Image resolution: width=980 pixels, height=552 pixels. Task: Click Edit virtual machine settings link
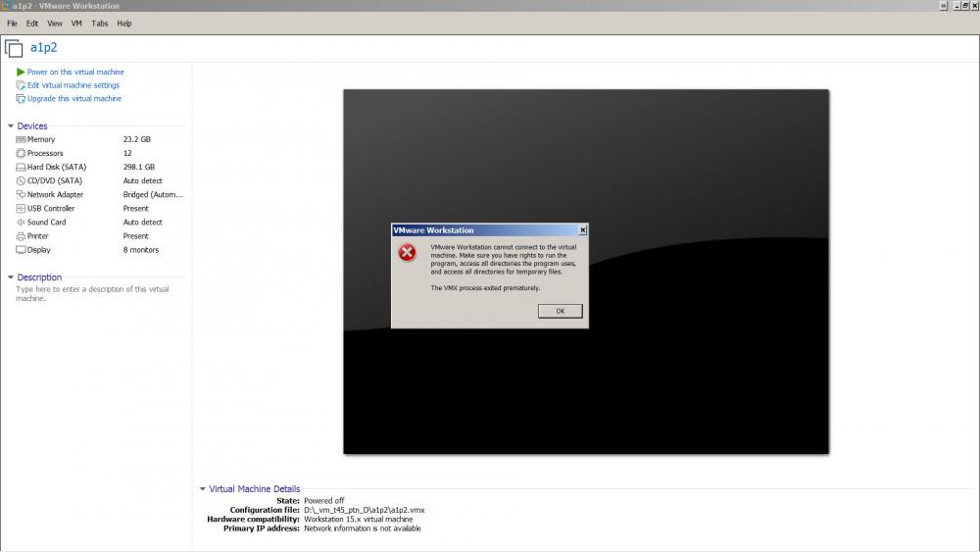coord(73,85)
